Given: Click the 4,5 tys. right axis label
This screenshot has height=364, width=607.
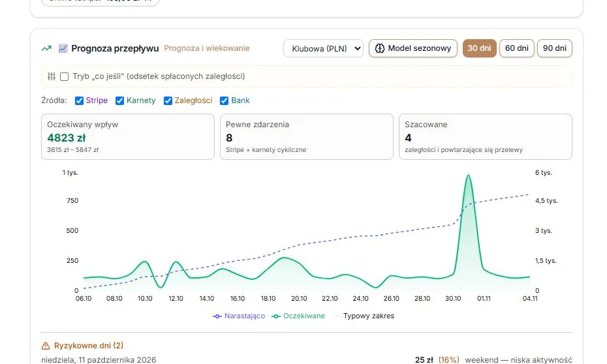Looking at the screenshot, I should click(546, 201).
